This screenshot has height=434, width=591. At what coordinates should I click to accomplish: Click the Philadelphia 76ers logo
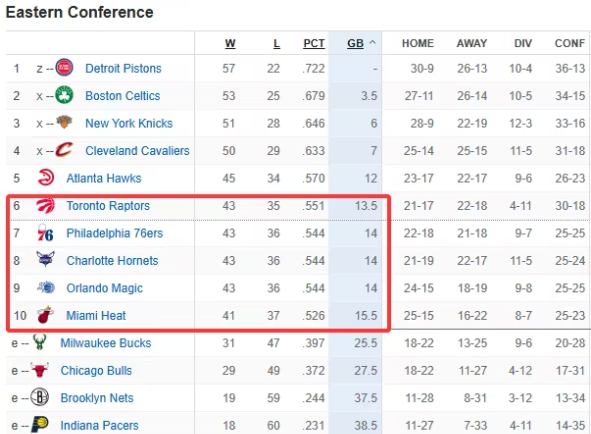45,233
